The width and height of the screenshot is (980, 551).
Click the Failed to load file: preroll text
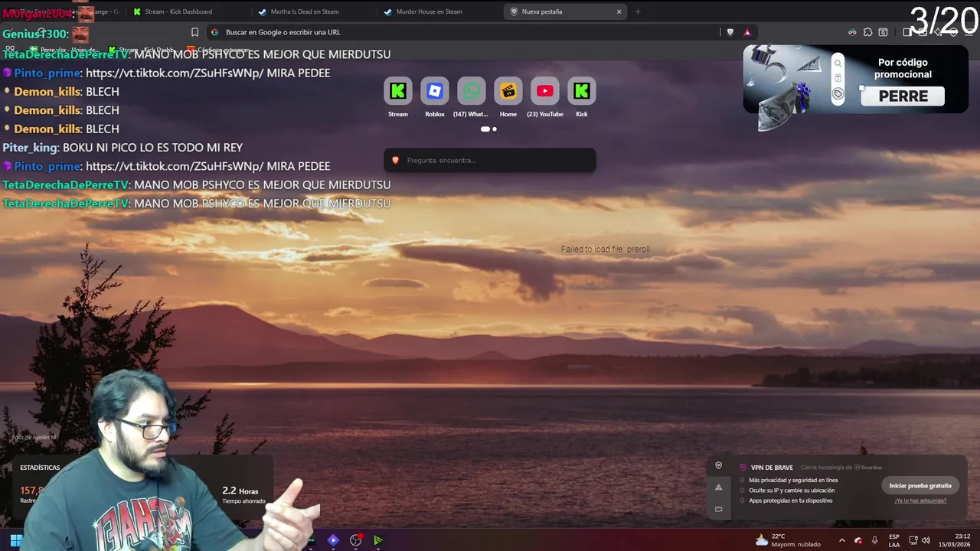(x=605, y=249)
